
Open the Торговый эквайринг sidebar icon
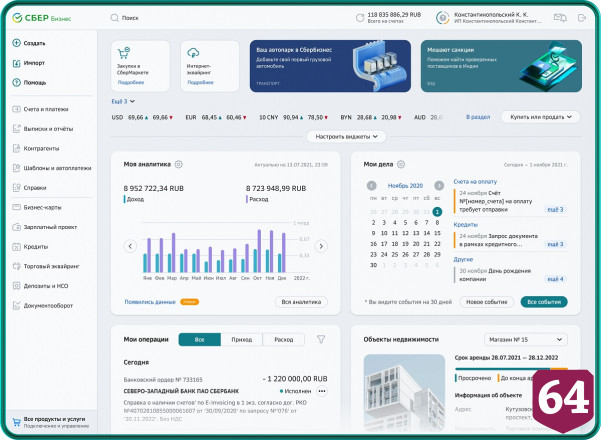coord(16,266)
